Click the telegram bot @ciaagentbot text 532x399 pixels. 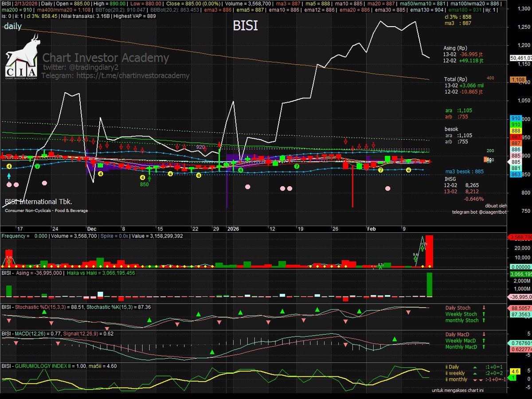[479, 212]
